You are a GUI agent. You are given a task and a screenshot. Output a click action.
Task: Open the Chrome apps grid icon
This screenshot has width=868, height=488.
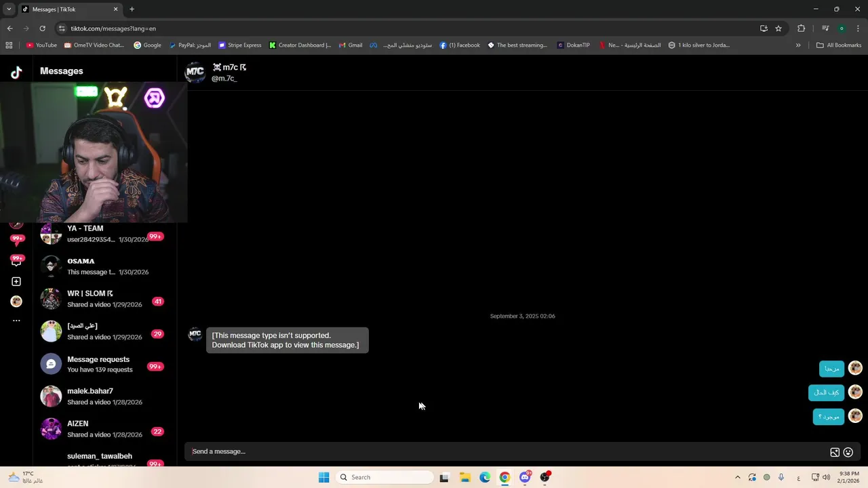(x=9, y=45)
